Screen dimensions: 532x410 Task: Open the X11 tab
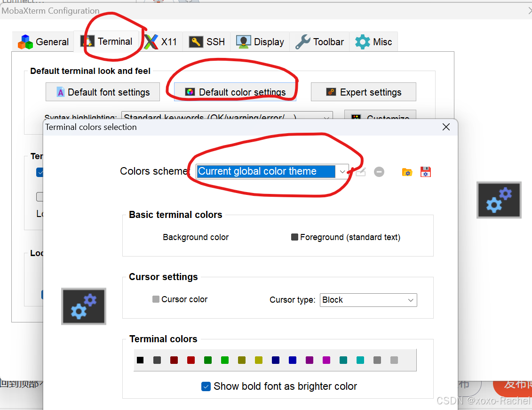(x=161, y=42)
